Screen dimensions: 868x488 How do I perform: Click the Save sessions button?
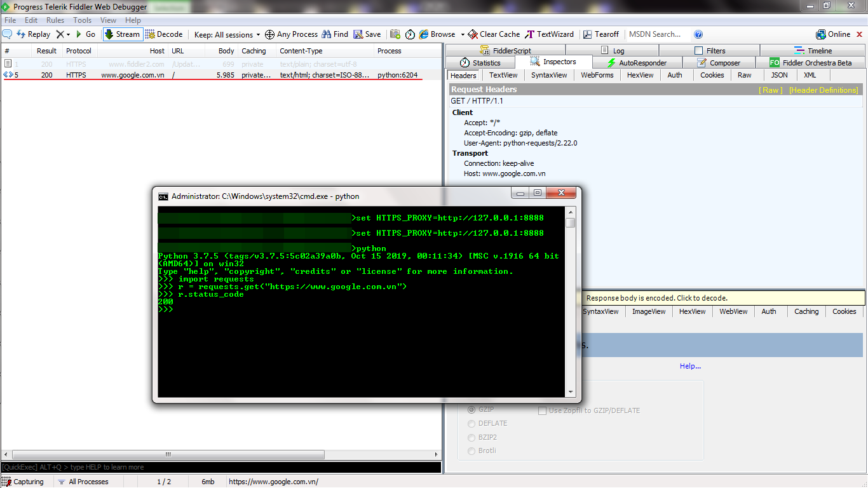click(x=367, y=34)
